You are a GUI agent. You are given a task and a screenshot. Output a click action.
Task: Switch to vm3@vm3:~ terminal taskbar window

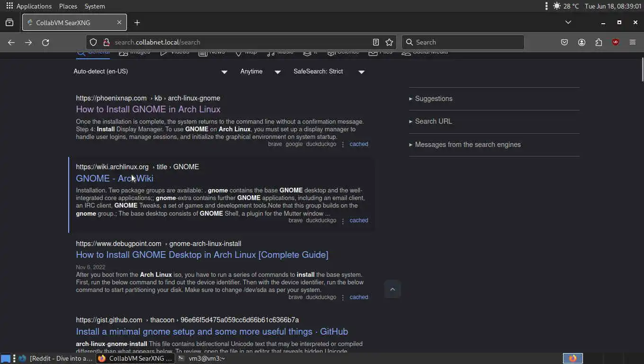click(x=202, y=358)
